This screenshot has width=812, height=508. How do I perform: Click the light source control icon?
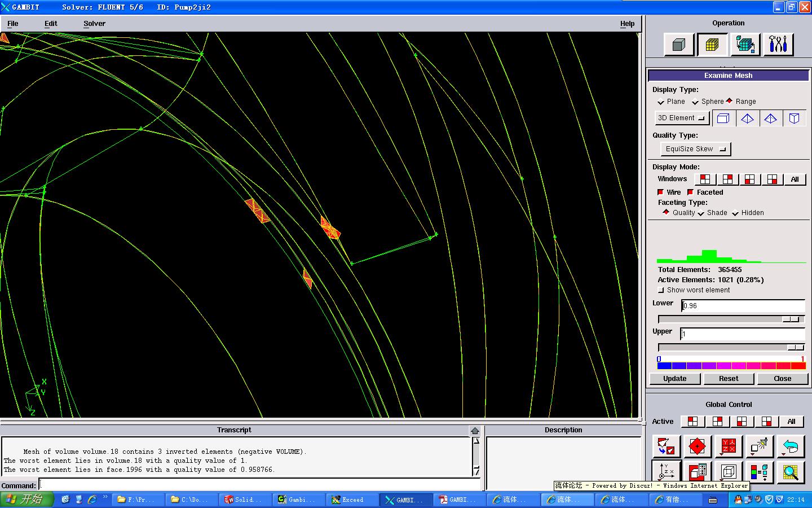pyautogui.click(x=759, y=446)
